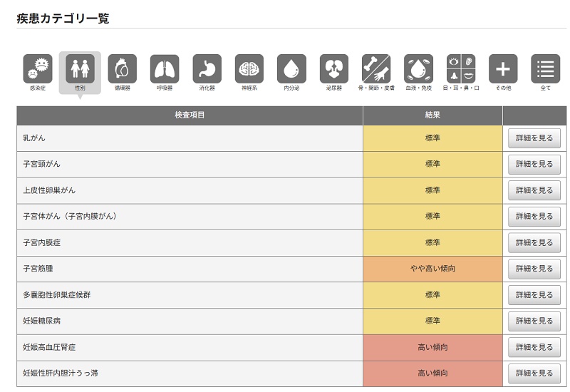Click the その他 plus icon

503,69
